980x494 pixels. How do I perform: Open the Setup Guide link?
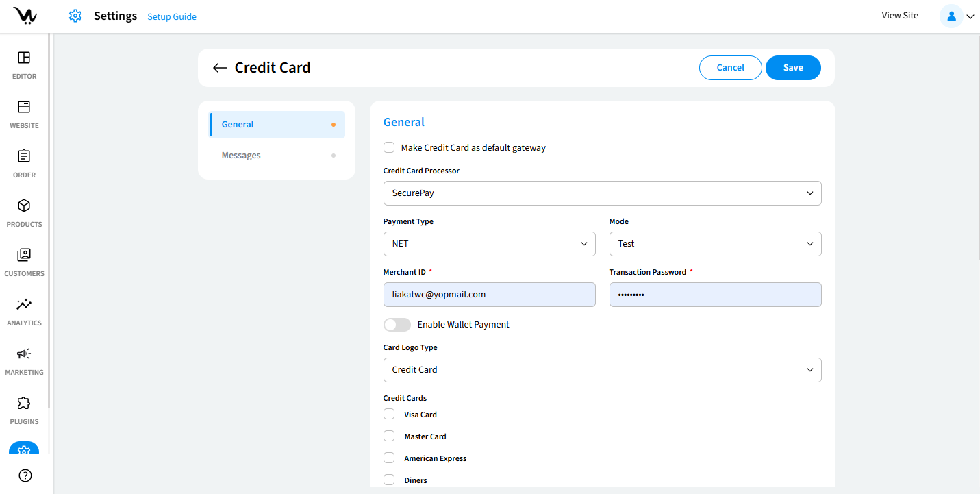(172, 16)
